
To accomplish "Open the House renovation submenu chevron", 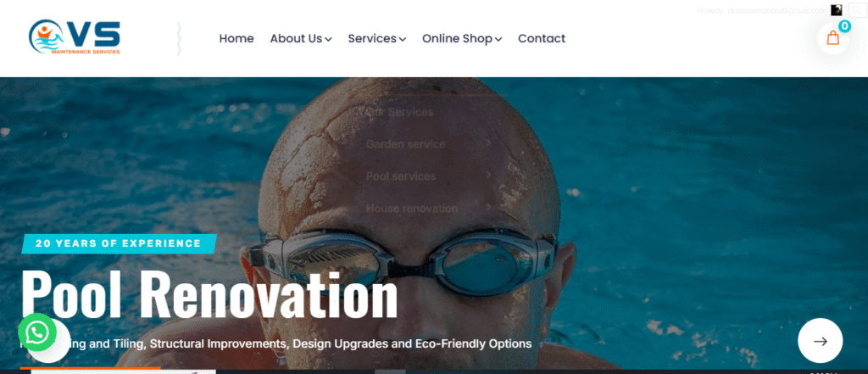I will (489, 208).
